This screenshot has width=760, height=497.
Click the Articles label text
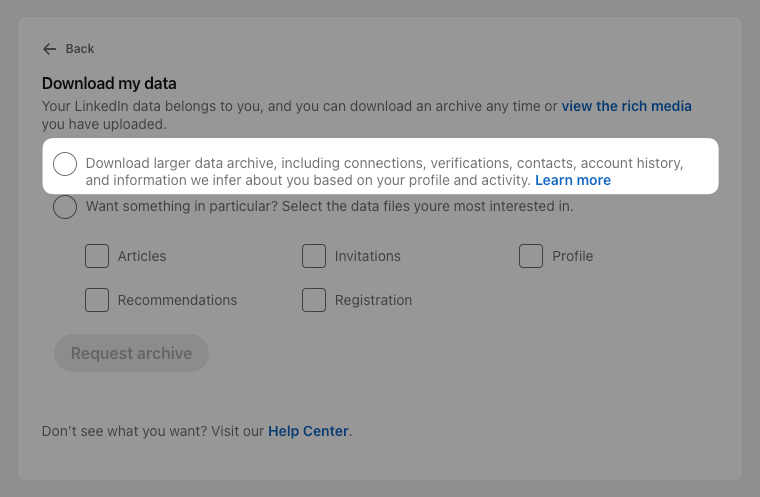(x=142, y=256)
